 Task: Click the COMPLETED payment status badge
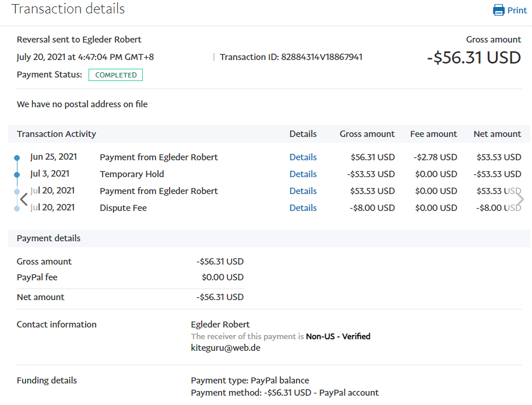click(x=115, y=75)
